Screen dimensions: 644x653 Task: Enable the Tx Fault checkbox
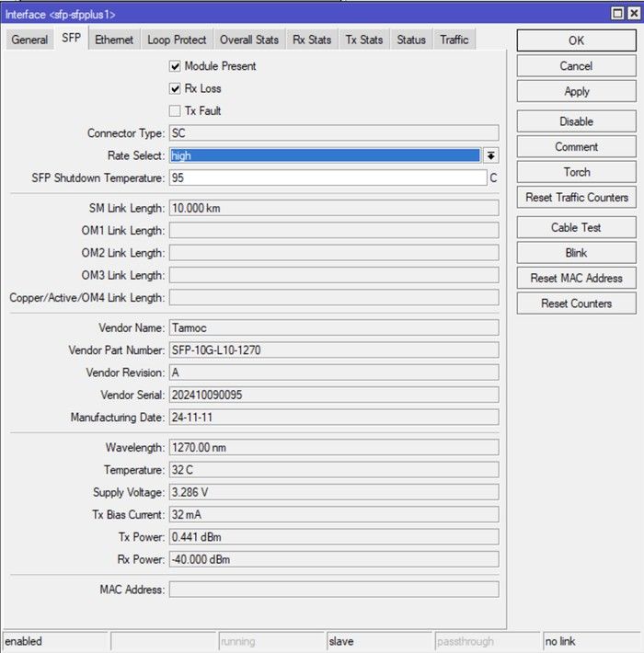click(175, 110)
